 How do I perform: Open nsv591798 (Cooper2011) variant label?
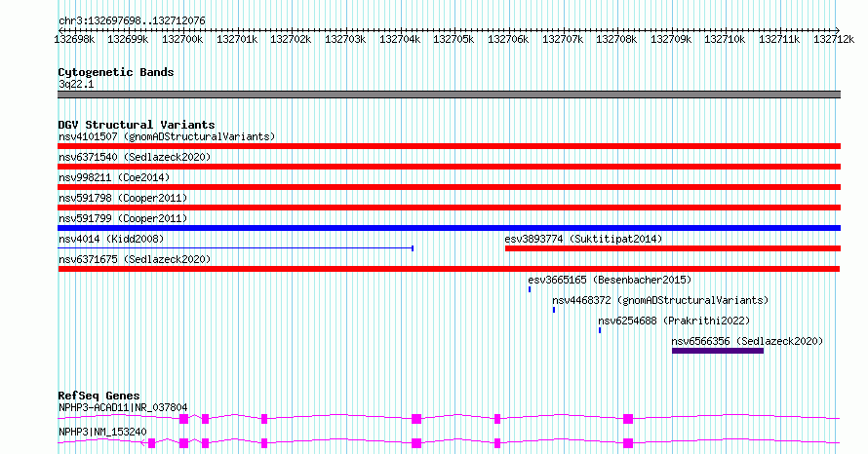click(x=123, y=198)
